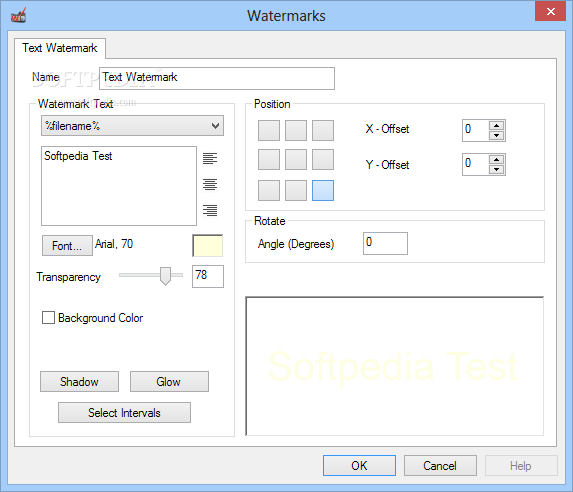Image resolution: width=573 pixels, height=492 pixels.
Task: Decrease the X - Offset value
Action: point(496,135)
